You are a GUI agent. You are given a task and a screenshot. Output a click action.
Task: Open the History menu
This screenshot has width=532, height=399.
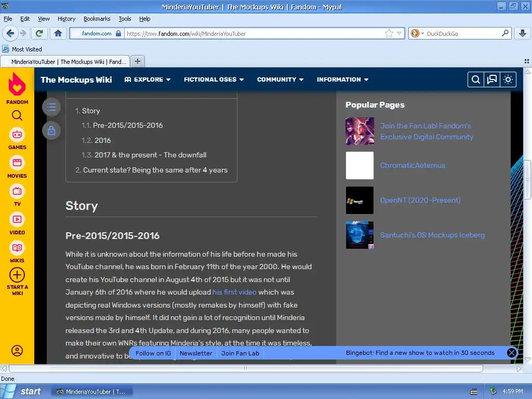(x=66, y=19)
